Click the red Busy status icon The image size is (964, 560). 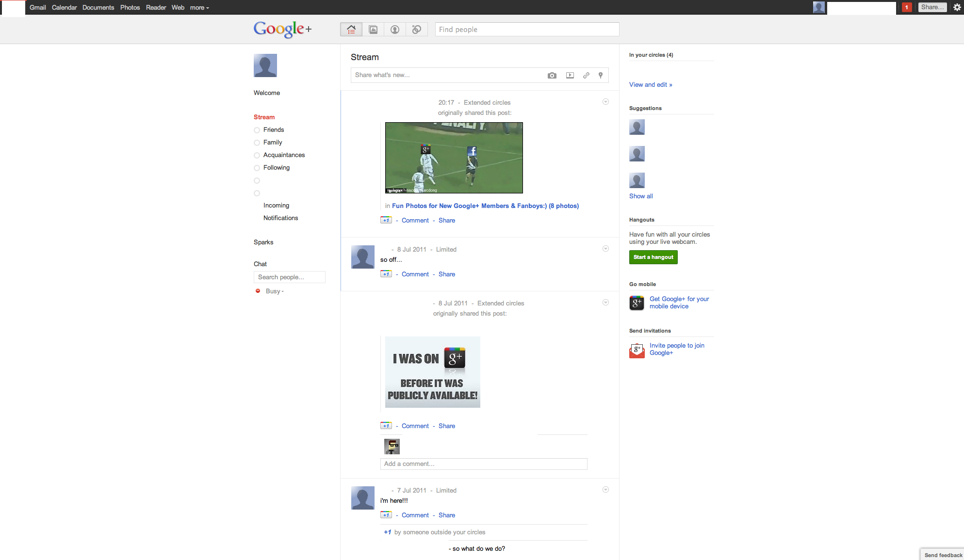258,291
